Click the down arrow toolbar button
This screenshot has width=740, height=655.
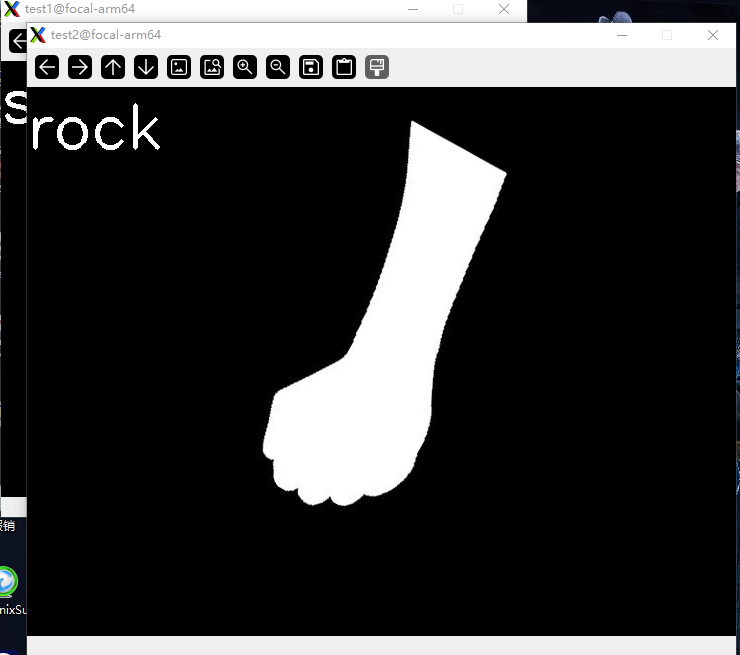click(146, 67)
